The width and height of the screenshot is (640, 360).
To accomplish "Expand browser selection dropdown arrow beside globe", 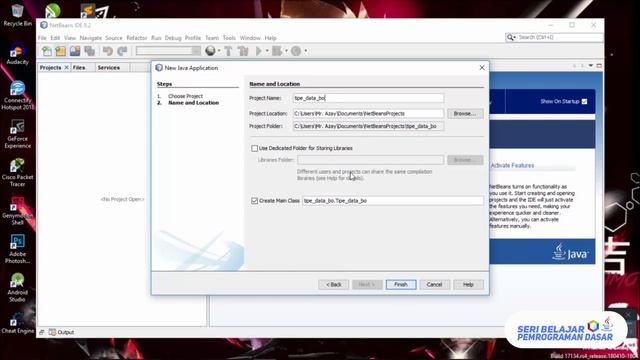I will [219, 51].
